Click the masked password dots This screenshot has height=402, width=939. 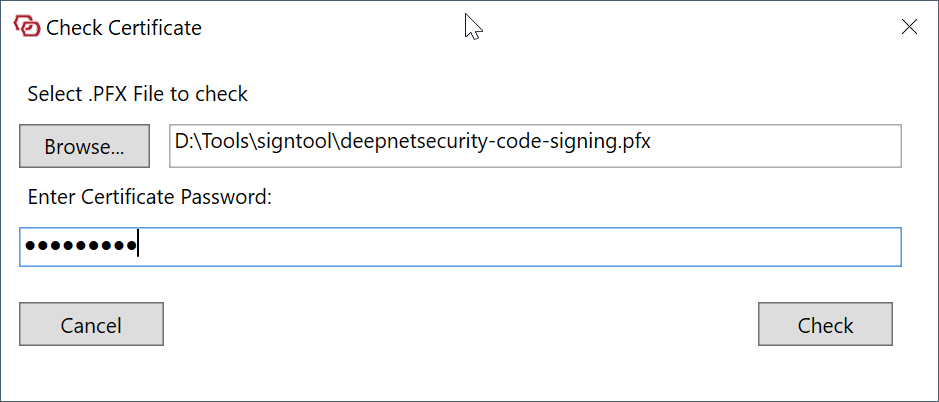(80, 247)
